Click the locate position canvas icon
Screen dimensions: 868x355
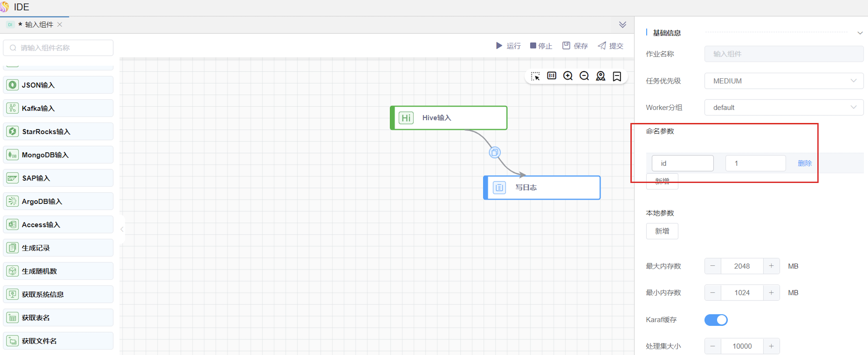(600, 76)
